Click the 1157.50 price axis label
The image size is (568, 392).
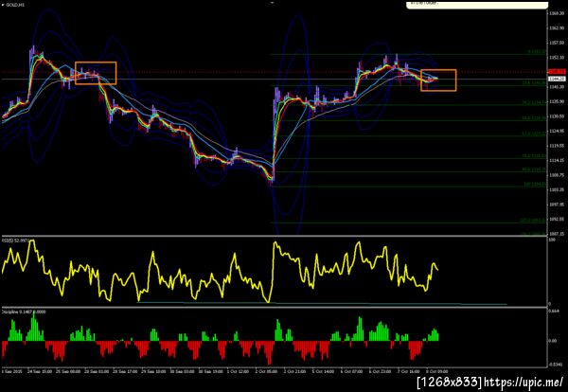(557, 43)
